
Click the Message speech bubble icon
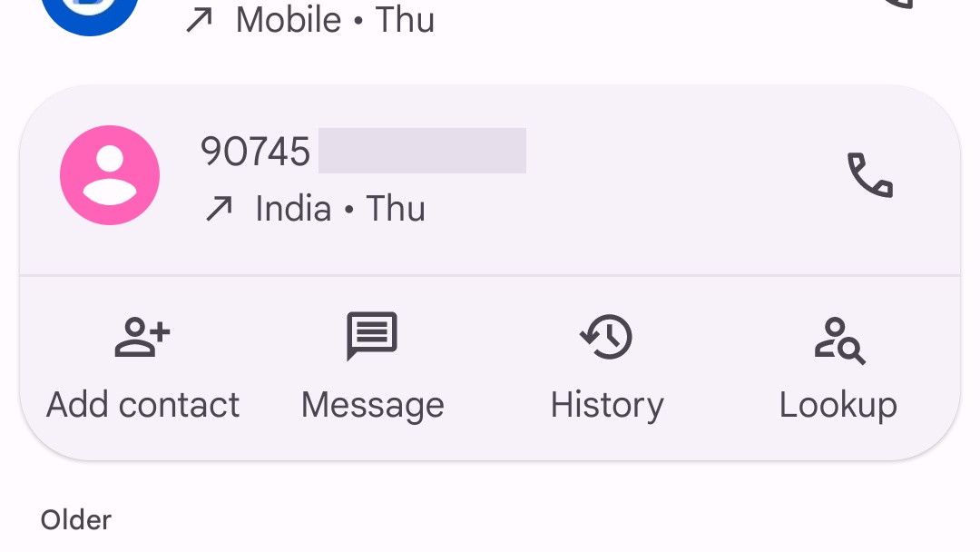[372, 336]
